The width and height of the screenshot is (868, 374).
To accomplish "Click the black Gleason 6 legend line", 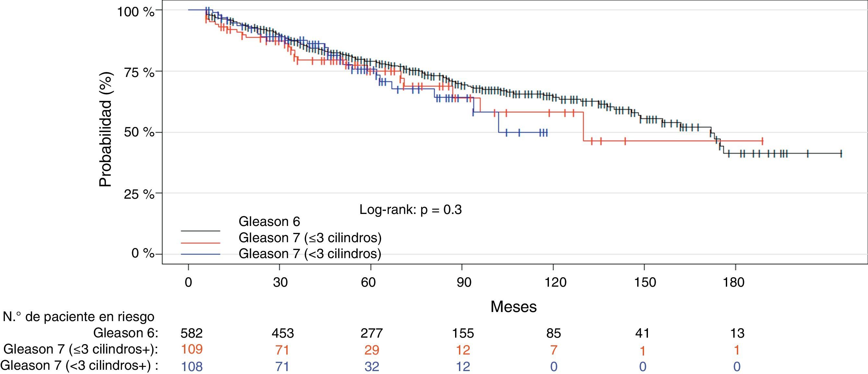I will 200,231.
